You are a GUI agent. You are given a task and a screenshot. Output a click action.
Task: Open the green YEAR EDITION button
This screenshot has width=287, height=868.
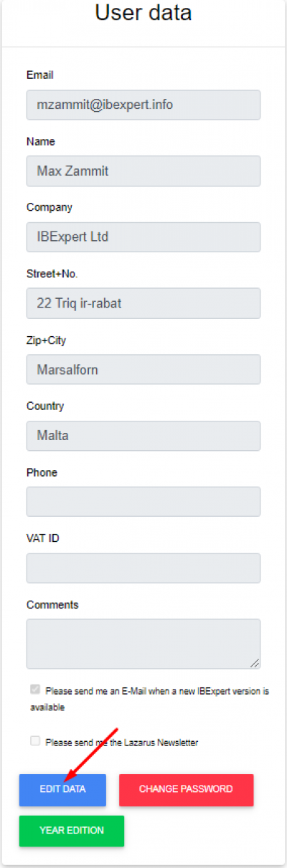[x=72, y=831]
